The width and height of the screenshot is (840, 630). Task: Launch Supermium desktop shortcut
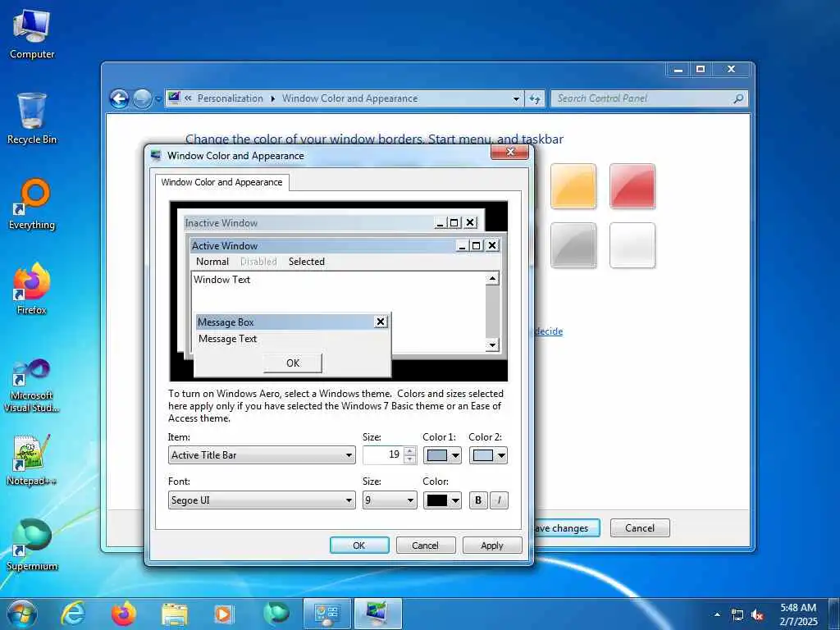32,545
